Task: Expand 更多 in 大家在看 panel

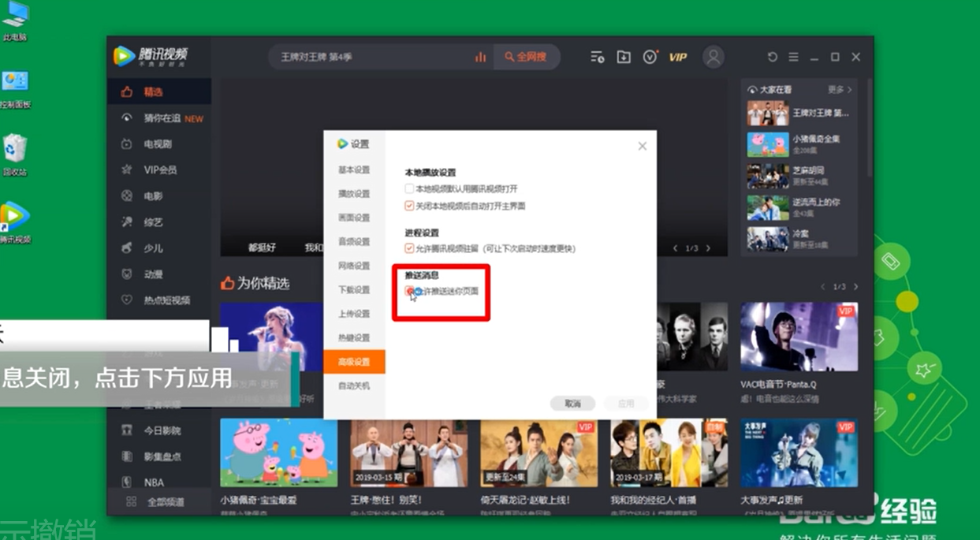Action: tap(838, 89)
